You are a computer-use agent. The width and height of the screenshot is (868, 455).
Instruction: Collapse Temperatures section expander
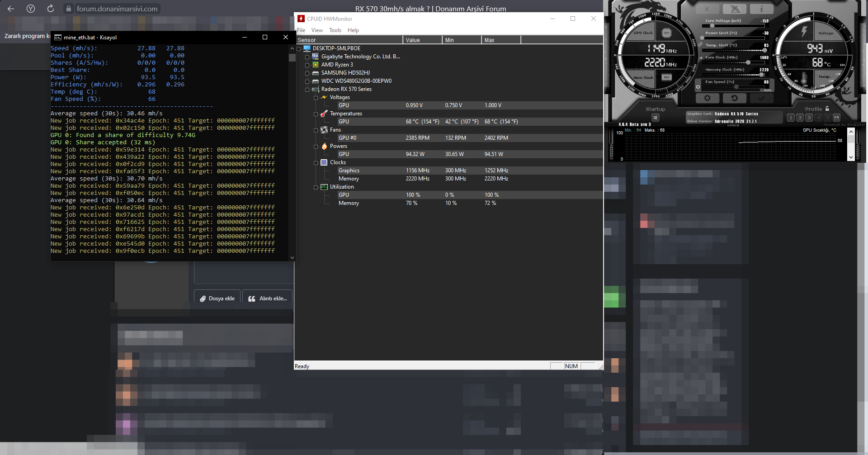(316, 114)
